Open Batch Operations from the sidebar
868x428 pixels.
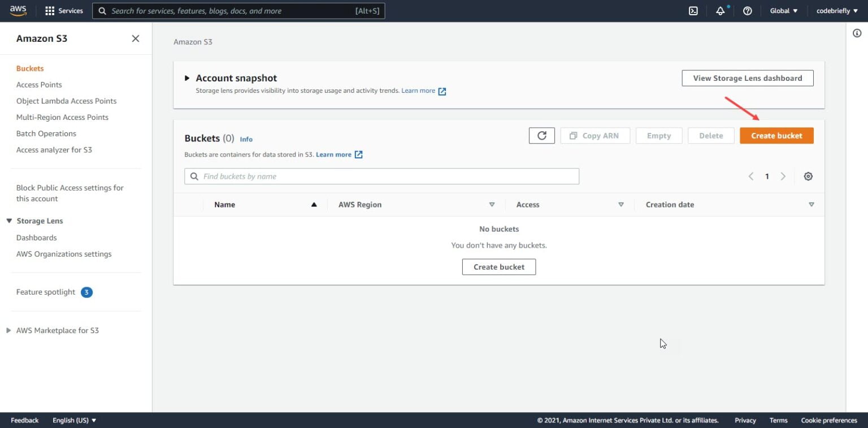[x=46, y=133]
